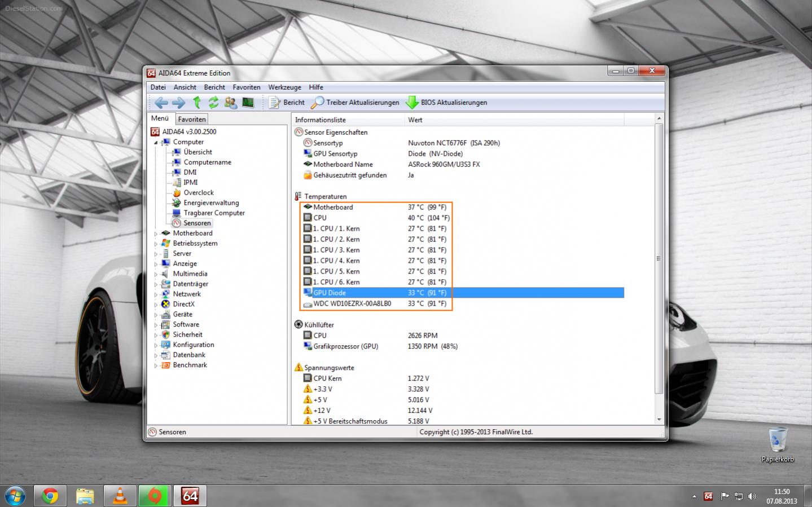The height and width of the screenshot is (507, 812).
Task: Expand the Multimedia tree node
Action: (x=156, y=274)
